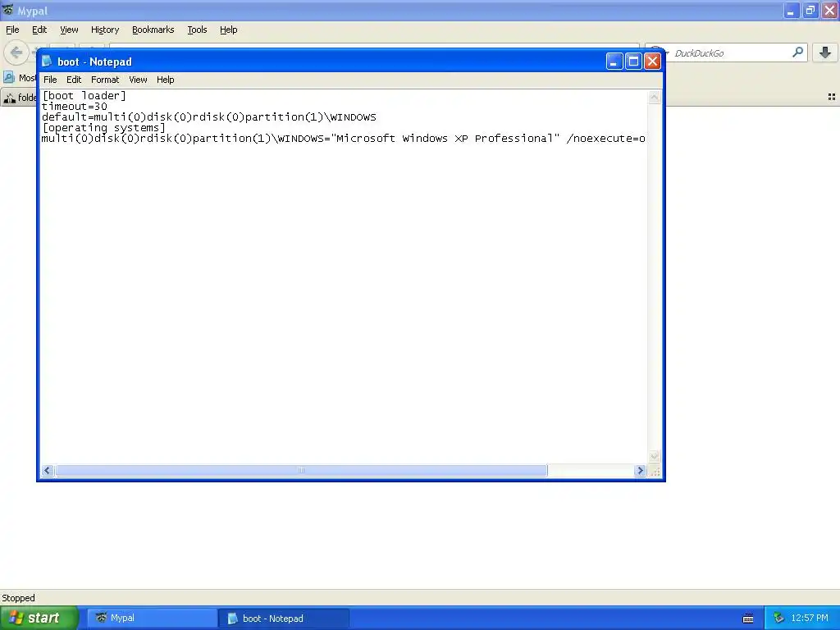Click the system tray icon beside the clock
840x630 pixels.
(x=778, y=619)
